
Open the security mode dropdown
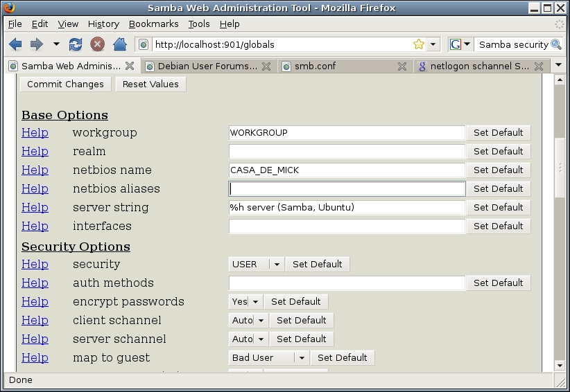[x=276, y=264]
